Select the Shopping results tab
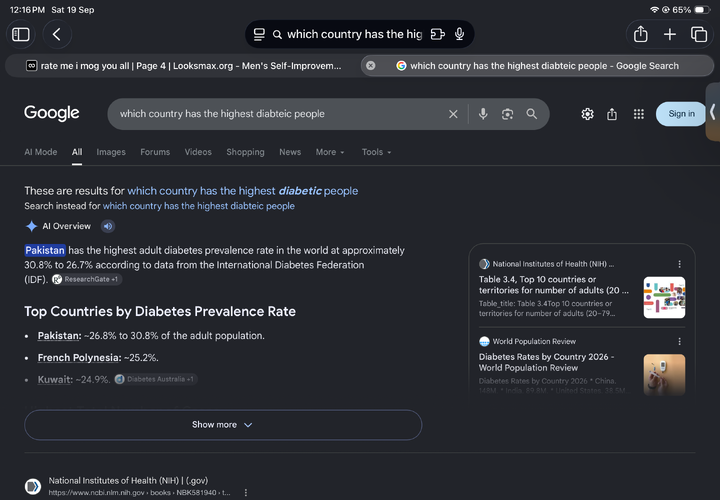720x500 pixels. point(245,152)
